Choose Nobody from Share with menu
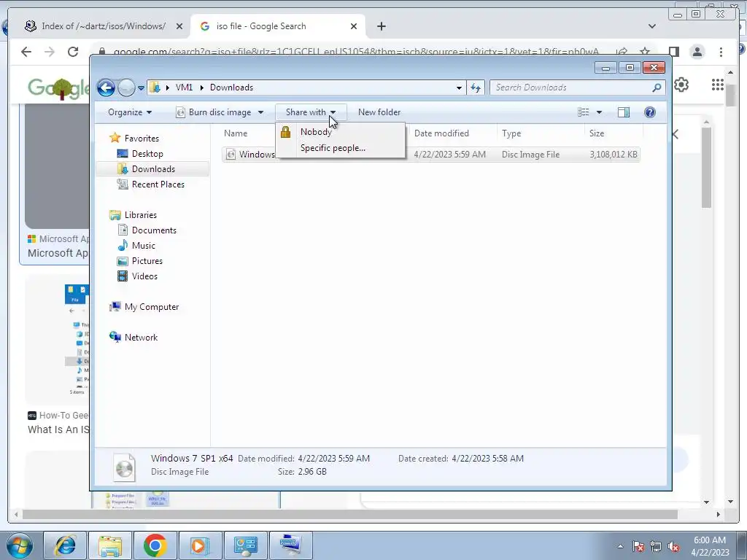This screenshot has height=560, width=747. [x=340, y=132]
